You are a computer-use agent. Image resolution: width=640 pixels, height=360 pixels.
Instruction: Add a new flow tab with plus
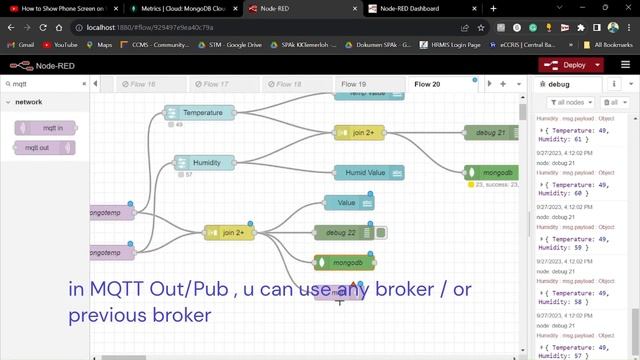click(x=503, y=84)
